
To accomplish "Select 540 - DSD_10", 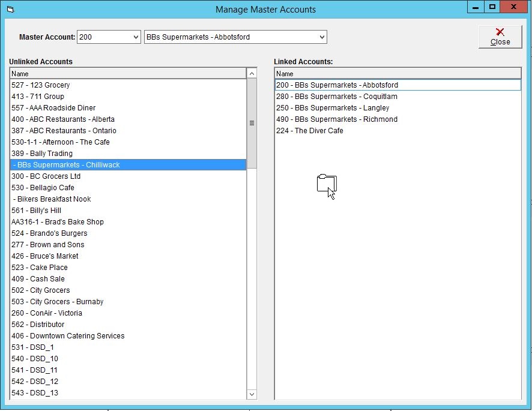I will click(x=128, y=359).
